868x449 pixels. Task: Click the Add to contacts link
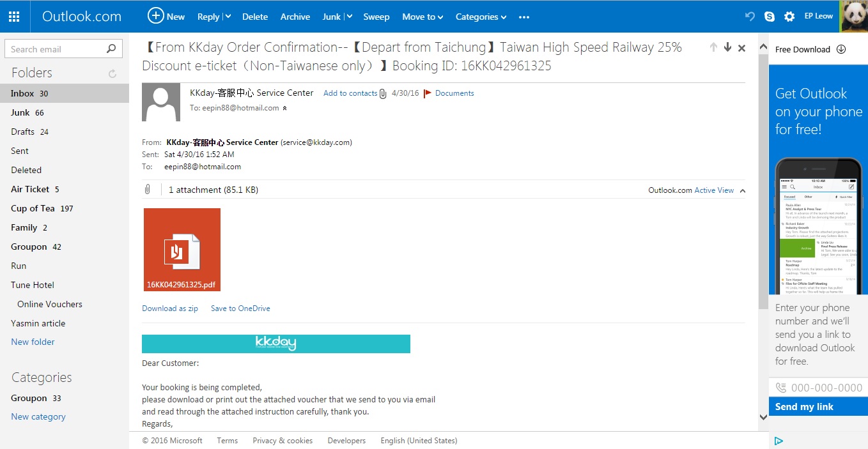[350, 93]
